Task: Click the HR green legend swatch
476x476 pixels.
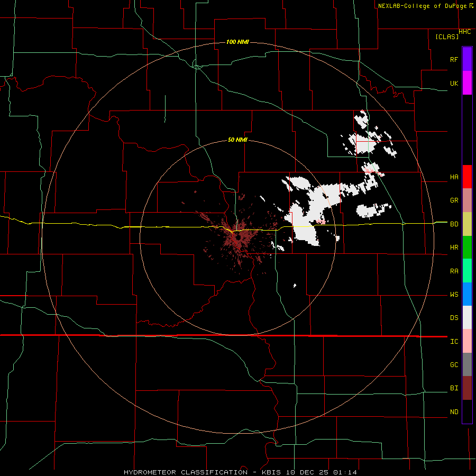Action: [467, 248]
